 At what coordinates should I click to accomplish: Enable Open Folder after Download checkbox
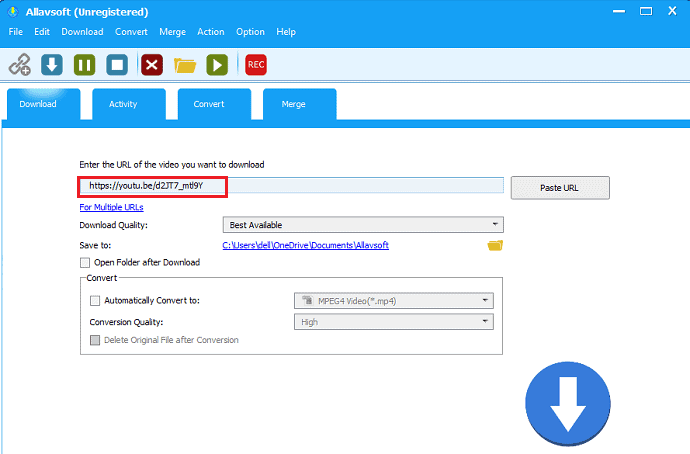(84, 263)
